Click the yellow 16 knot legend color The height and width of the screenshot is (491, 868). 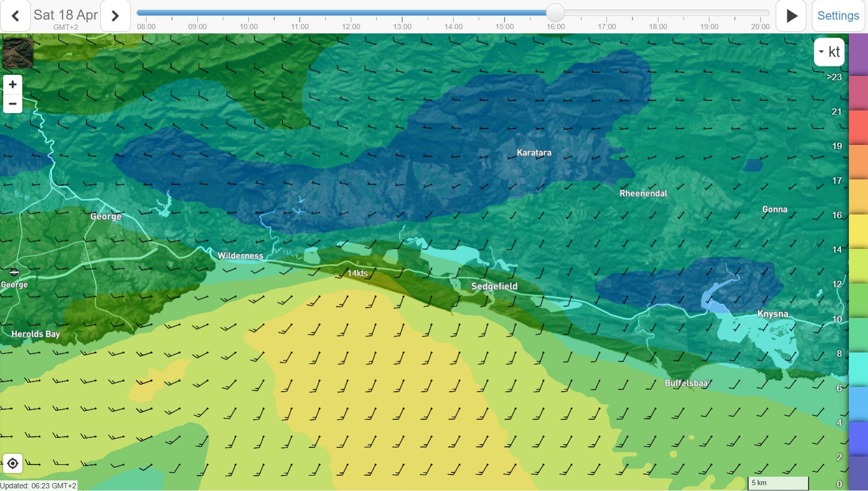click(858, 231)
